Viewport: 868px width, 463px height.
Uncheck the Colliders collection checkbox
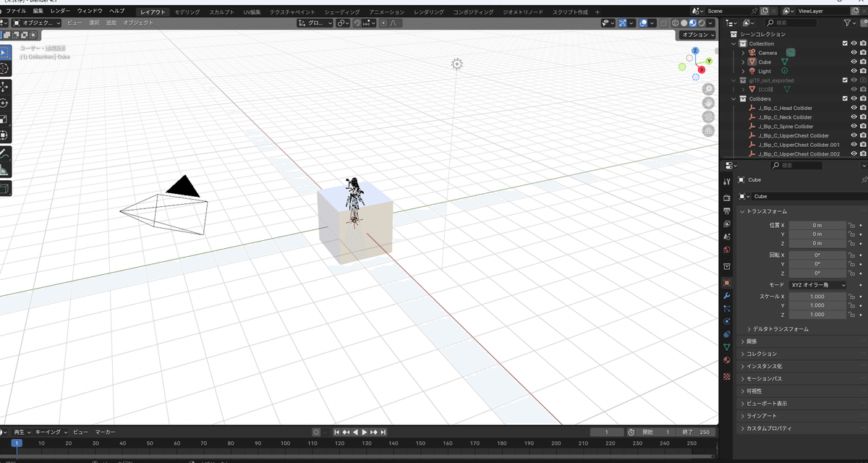coord(845,98)
